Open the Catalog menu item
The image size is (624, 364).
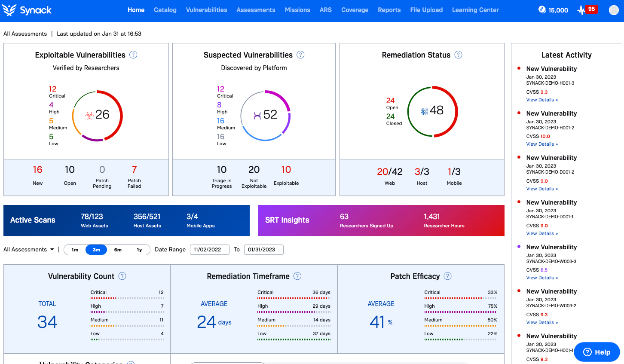pos(165,10)
